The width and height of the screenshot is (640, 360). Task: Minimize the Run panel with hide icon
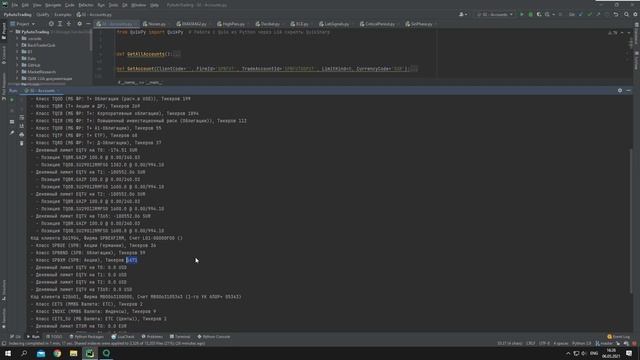[x=629, y=91]
